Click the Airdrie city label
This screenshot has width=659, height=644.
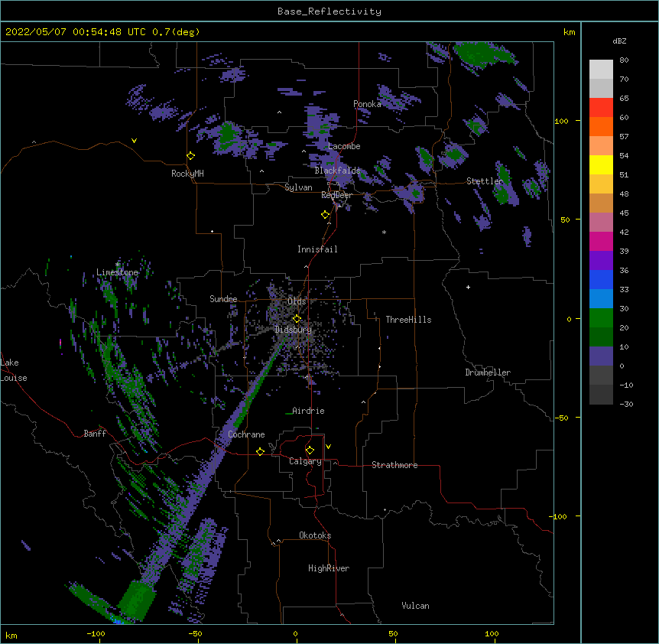tap(308, 411)
